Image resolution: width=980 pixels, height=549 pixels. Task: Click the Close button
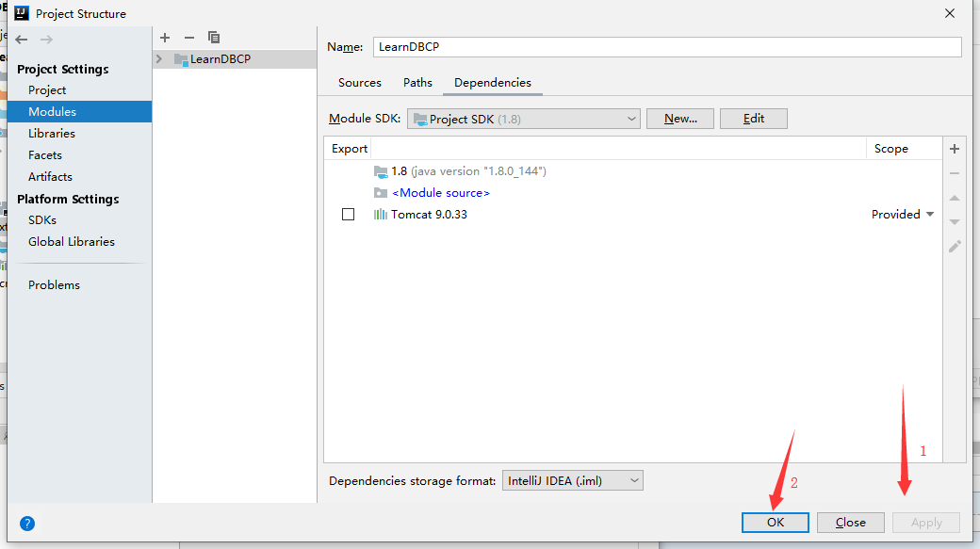click(851, 522)
